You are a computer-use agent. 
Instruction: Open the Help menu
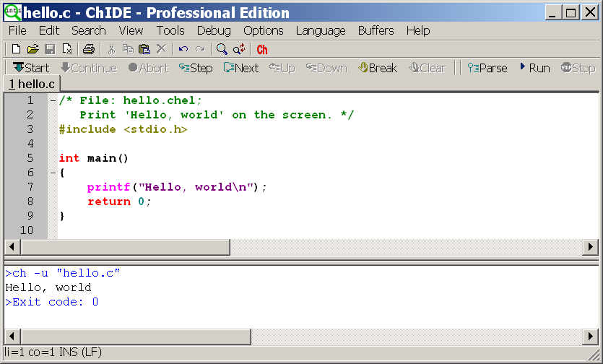pos(418,30)
